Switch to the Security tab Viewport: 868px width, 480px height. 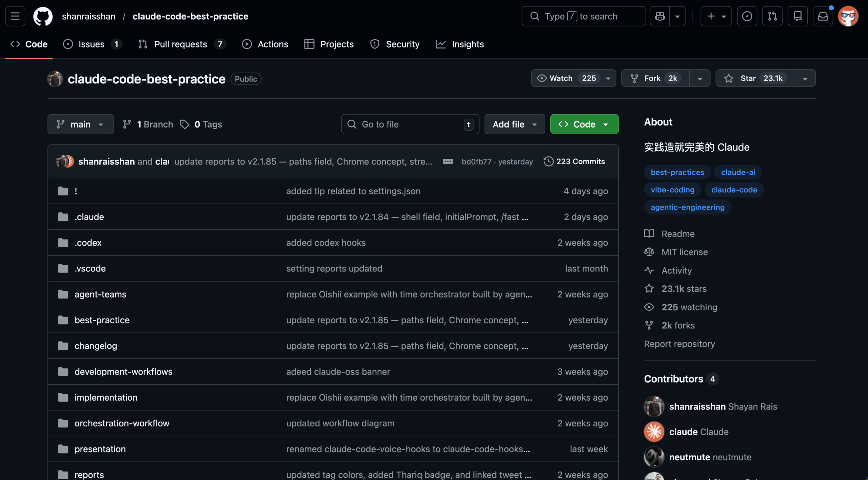pyautogui.click(x=395, y=44)
